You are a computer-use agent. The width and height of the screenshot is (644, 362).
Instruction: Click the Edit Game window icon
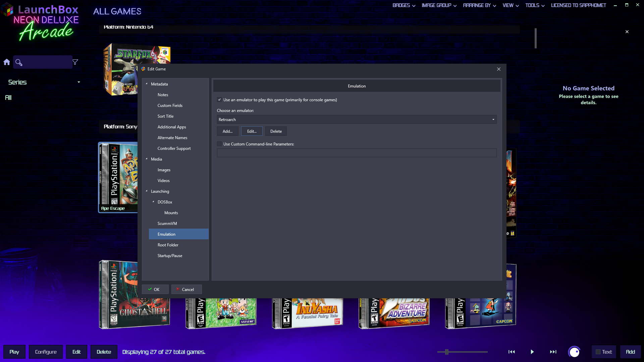click(143, 69)
